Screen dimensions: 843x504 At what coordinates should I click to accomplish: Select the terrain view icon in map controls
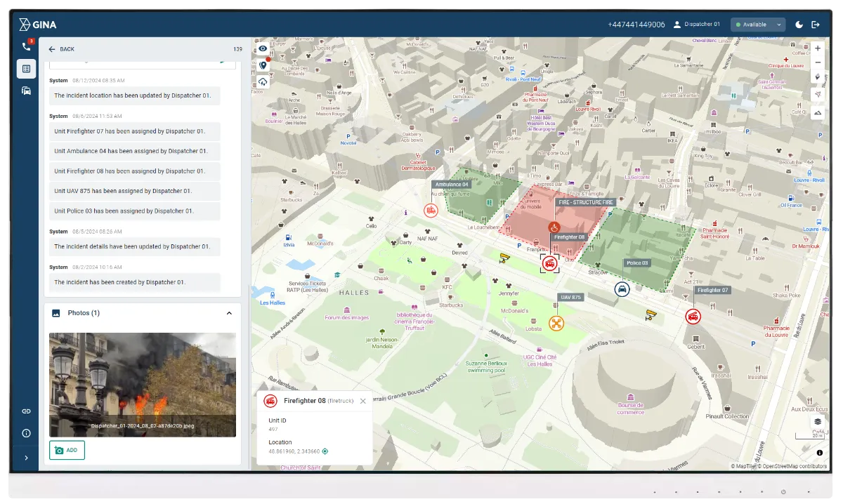(817, 111)
